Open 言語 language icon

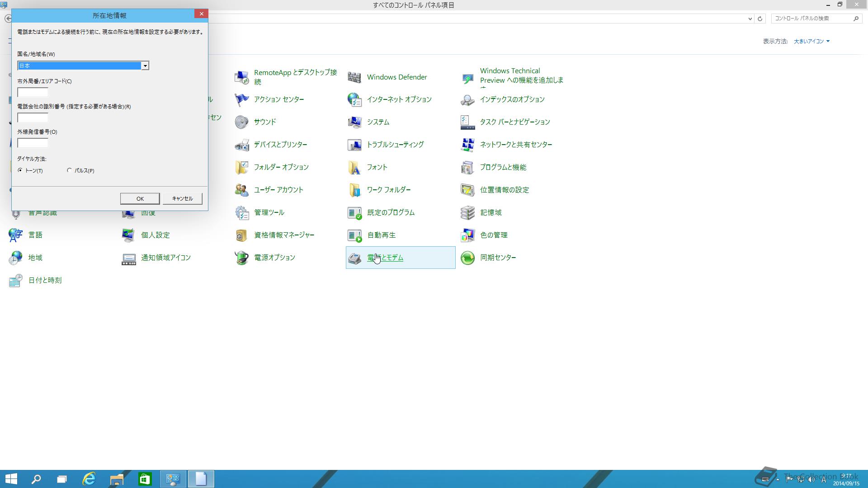(x=15, y=235)
